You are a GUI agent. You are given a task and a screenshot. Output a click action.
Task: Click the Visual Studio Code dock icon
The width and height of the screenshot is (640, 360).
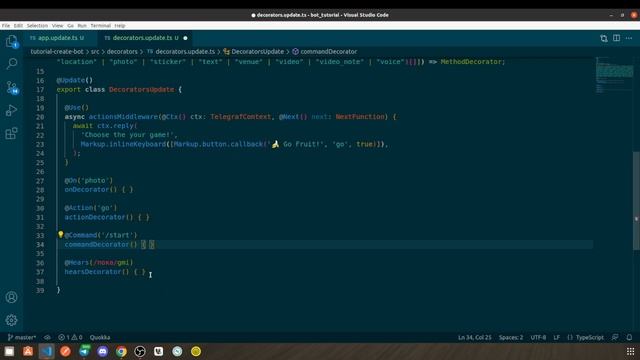coord(47,351)
